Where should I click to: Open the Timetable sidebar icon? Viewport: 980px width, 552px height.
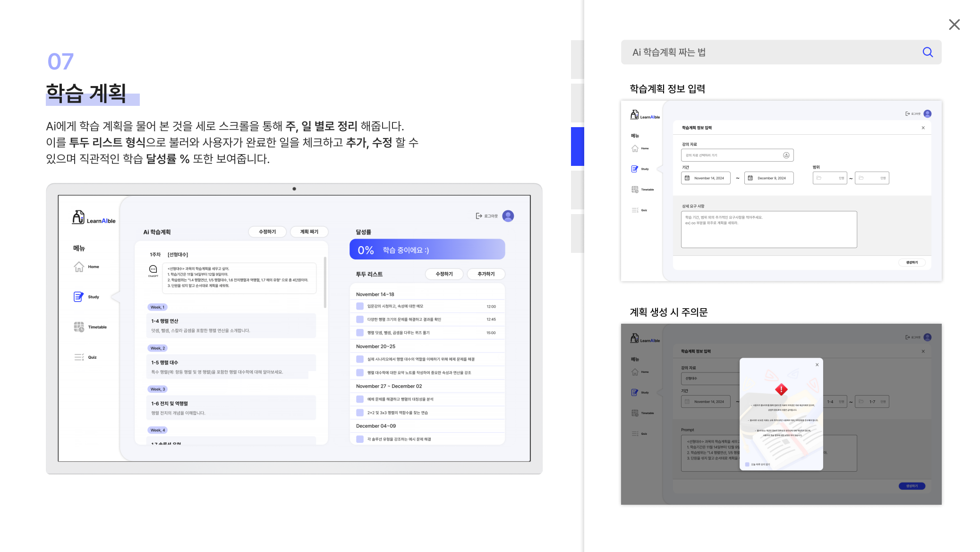(79, 327)
